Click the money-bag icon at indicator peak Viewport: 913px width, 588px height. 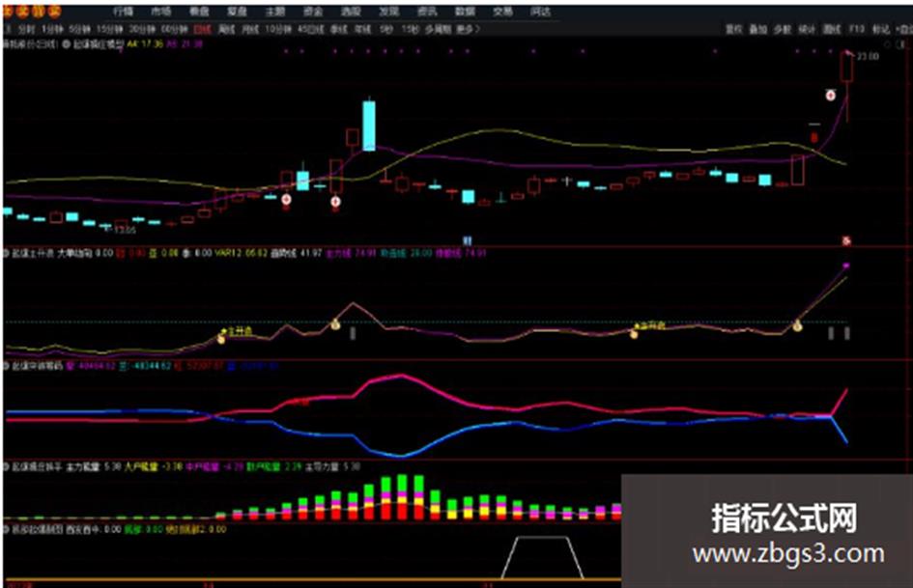click(x=335, y=324)
